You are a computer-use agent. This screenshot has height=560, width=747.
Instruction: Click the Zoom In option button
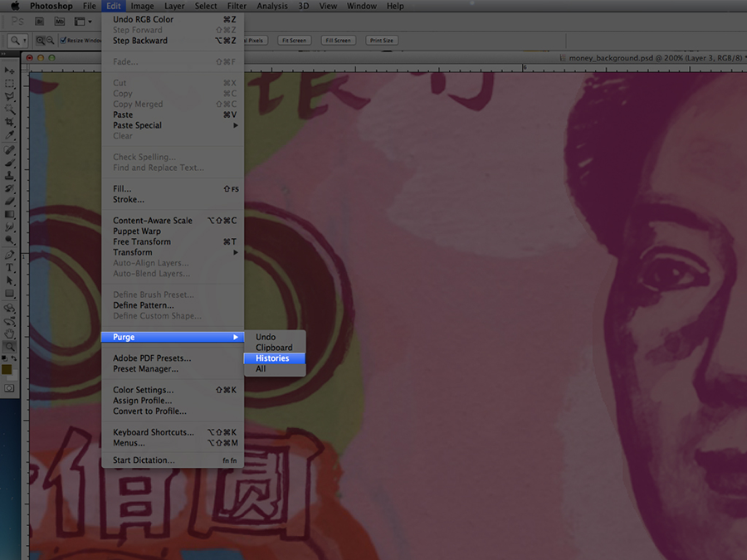pyautogui.click(x=41, y=41)
